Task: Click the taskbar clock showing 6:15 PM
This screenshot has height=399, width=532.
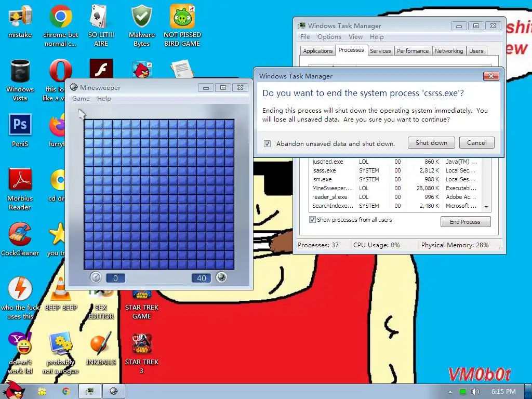Action: pyautogui.click(x=503, y=392)
